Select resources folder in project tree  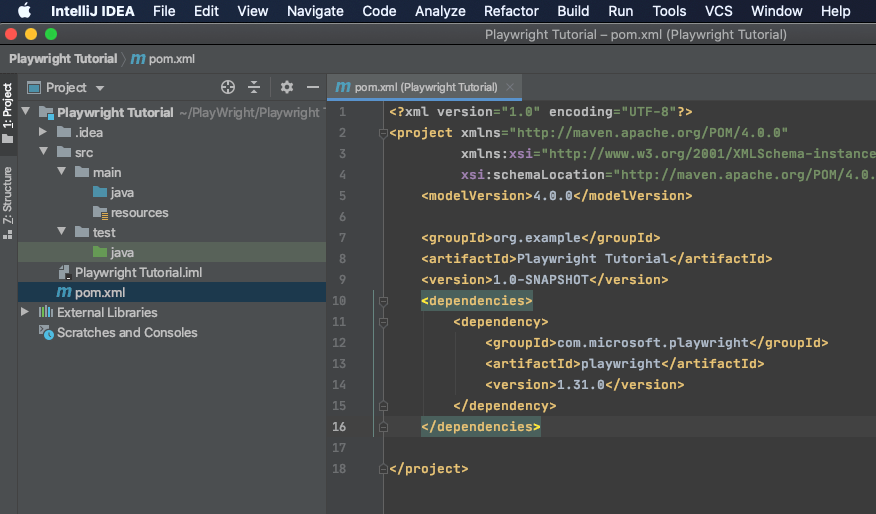tap(139, 212)
